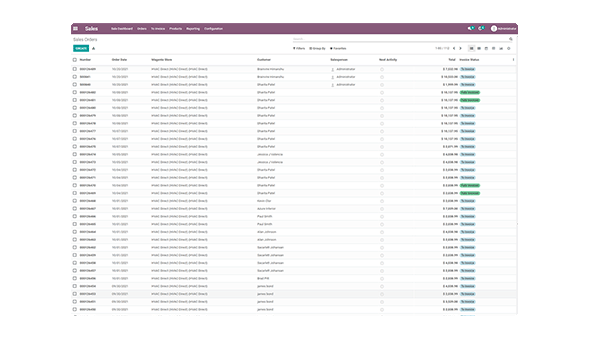The width and height of the screenshot is (590, 360).
Task: Sort by Order Date column header
Action: tap(119, 60)
